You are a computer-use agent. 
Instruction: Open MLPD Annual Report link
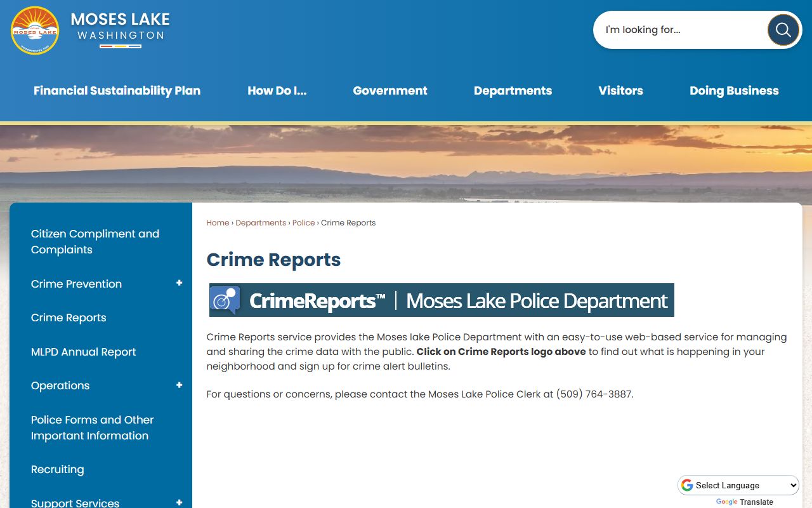[84, 352]
